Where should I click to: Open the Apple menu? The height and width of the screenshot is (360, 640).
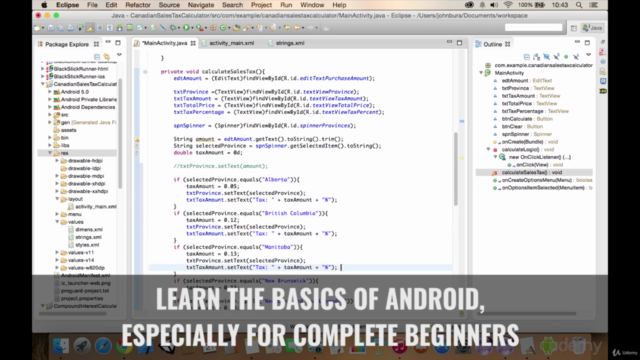point(44,5)
